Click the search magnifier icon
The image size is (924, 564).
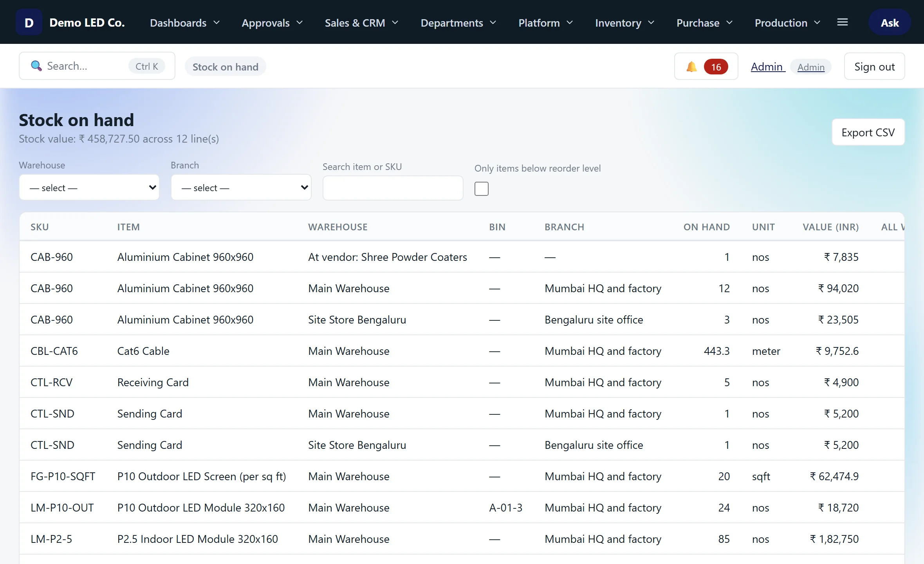tap(36, 66)
